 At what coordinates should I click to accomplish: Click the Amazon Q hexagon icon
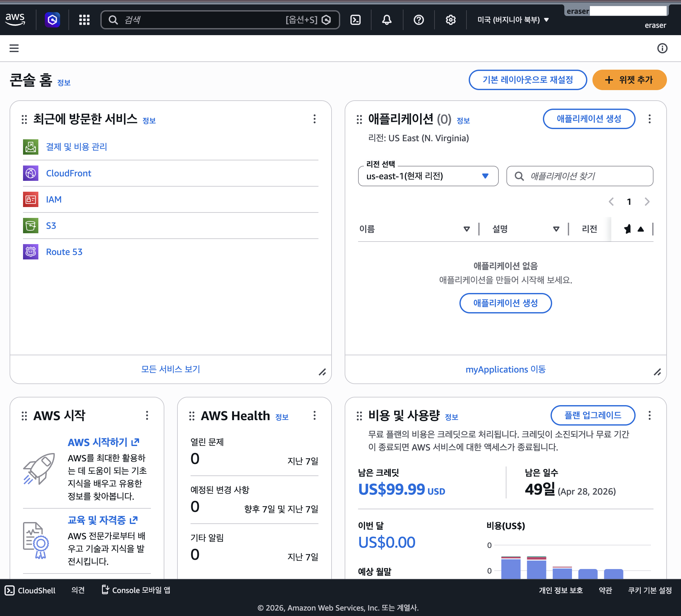pyautogui.click(x=52, y=20)
